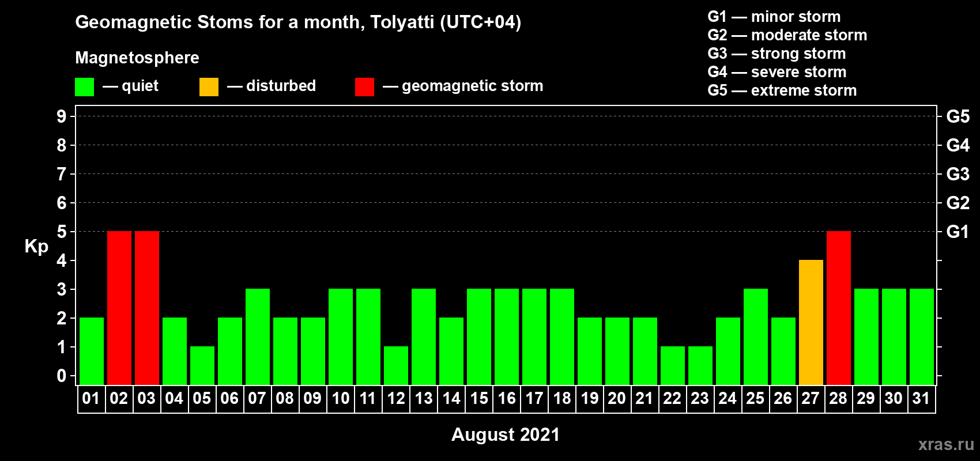
Task: Click day label 09 on the axis
Action: click(x=312, y=398)
